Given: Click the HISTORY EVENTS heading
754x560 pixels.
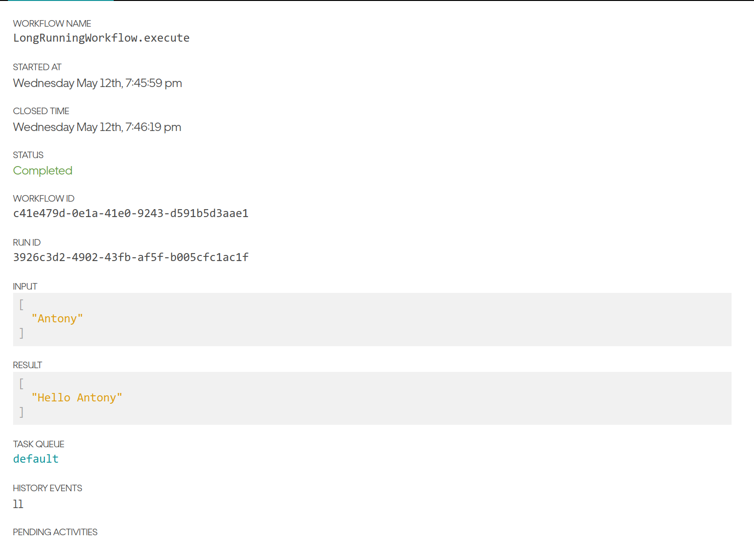Looking at the screenshot, I should pos(47,487).
